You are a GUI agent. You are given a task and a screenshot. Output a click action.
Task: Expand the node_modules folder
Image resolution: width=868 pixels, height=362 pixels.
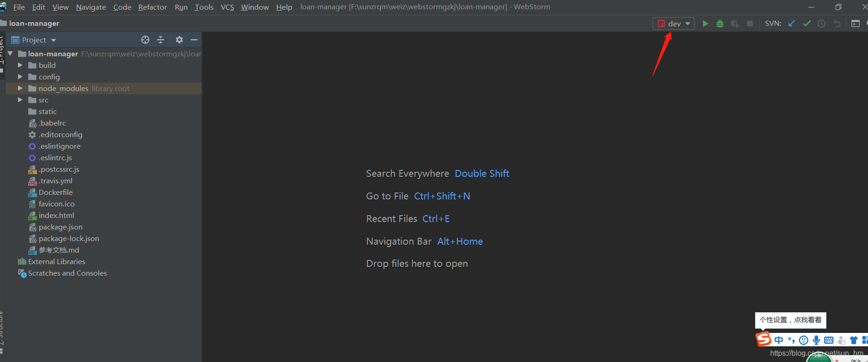click(x=20, y=88)
